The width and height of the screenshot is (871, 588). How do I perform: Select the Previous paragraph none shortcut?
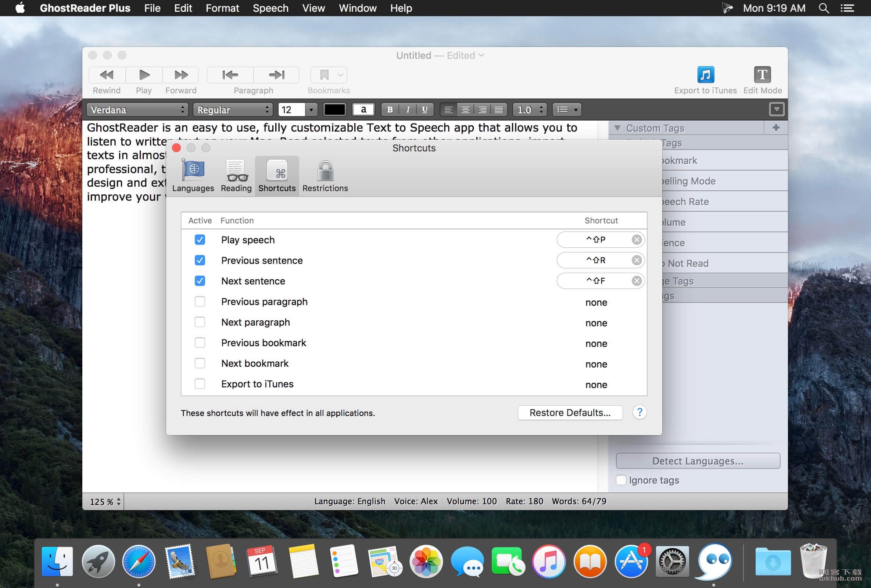tap(596, 302)
